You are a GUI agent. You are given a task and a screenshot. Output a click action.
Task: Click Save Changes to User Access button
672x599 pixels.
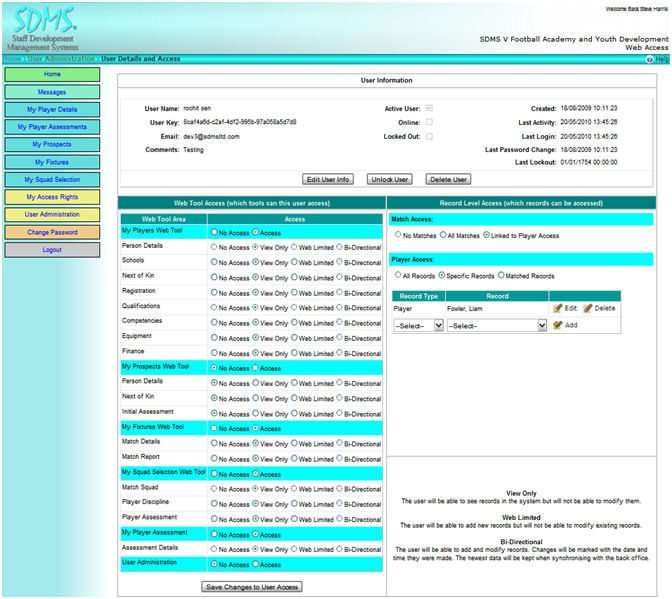tap(252, 587)
